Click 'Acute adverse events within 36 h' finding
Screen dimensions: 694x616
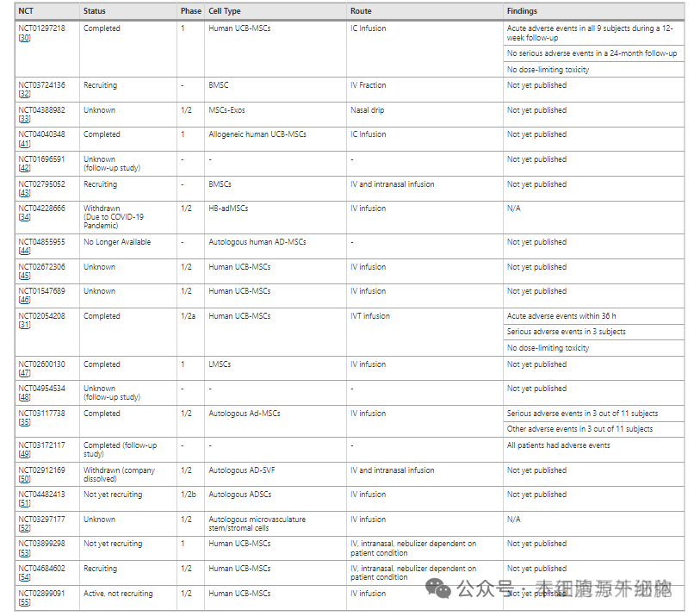561,315
